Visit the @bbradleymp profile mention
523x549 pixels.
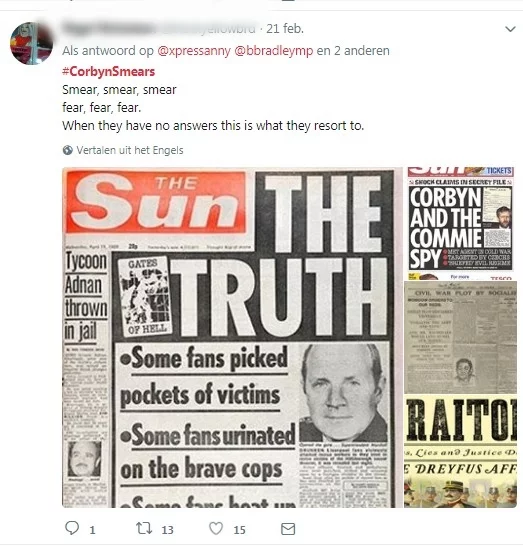[x=273, y=51]
